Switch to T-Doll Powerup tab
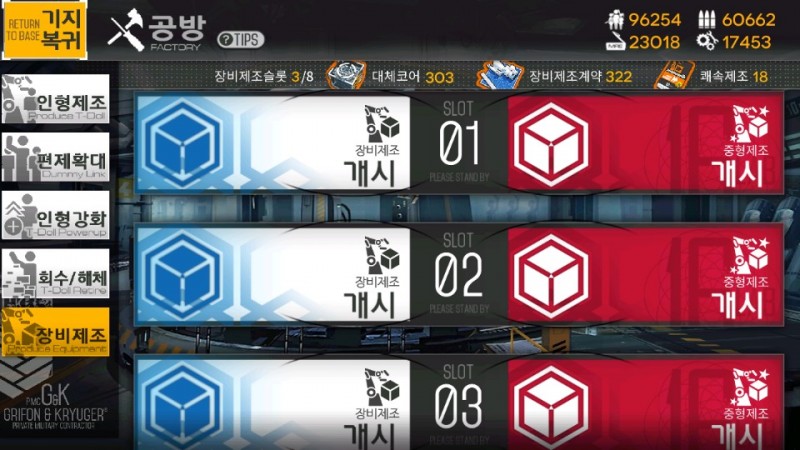Image resolution: width=800 pixels, height=450 pixels. 56,215
